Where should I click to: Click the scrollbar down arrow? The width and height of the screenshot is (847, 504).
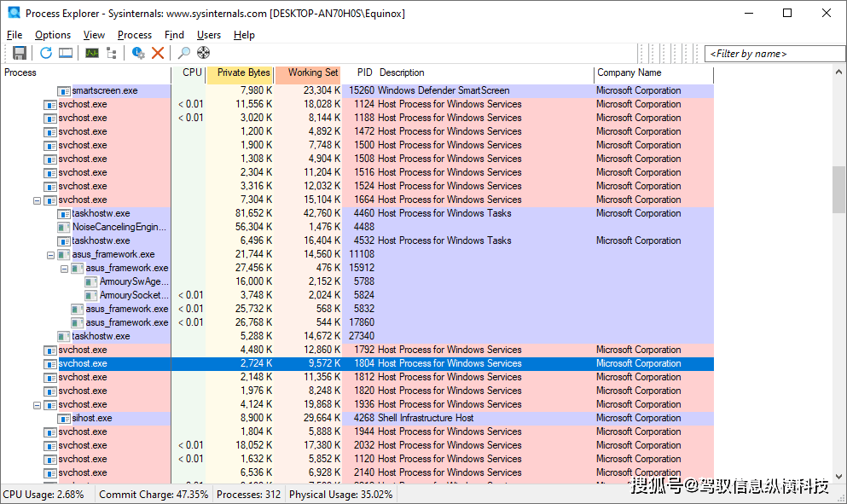tap(838, 477)
